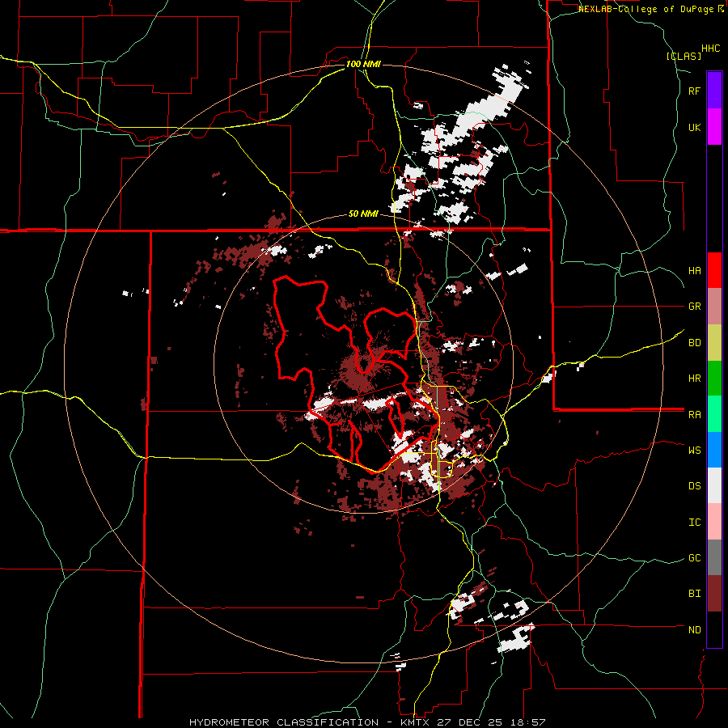Viewport: 728px width, 728px height.
Task: Click the BI brown legend swatch
Action: point(714,594)
